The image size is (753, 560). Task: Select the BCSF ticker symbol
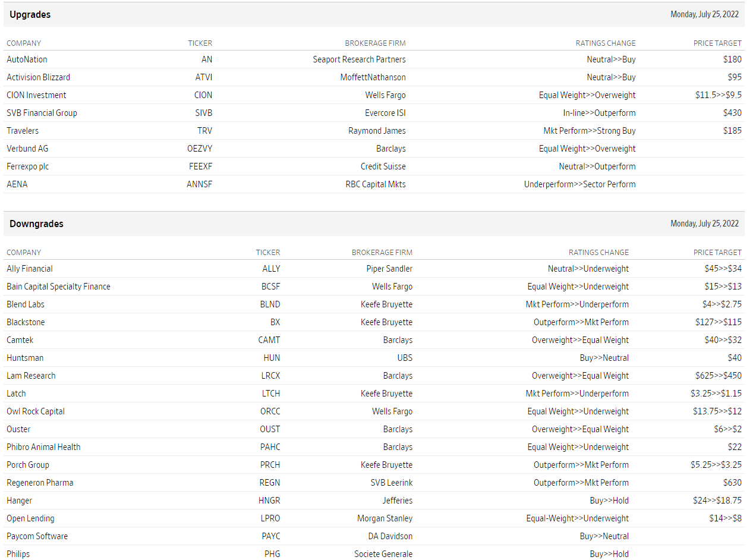270,287
